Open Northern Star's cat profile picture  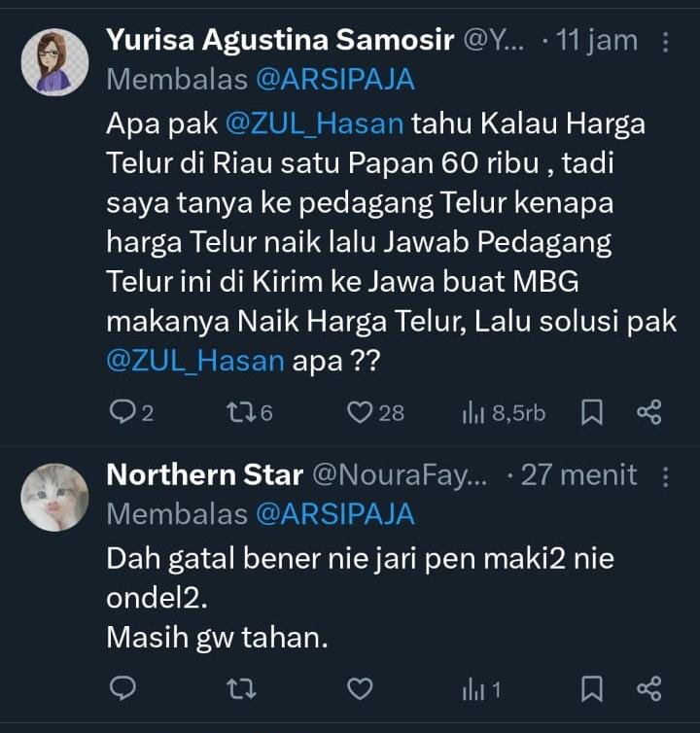[55, 497]
